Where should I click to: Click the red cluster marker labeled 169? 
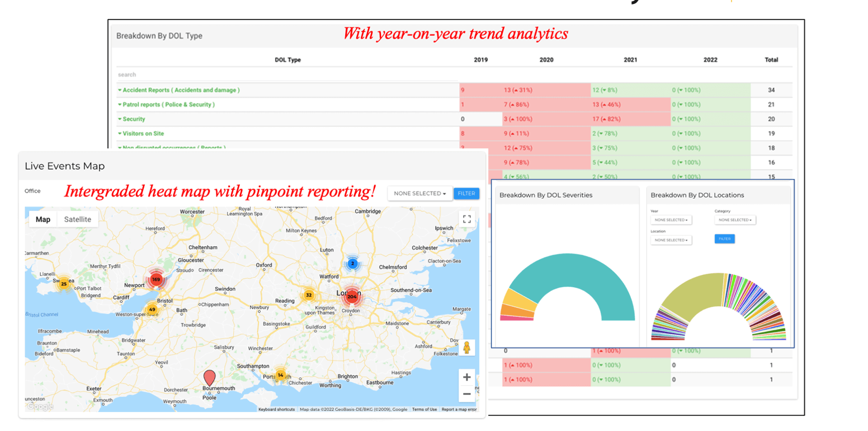[155, 280]
